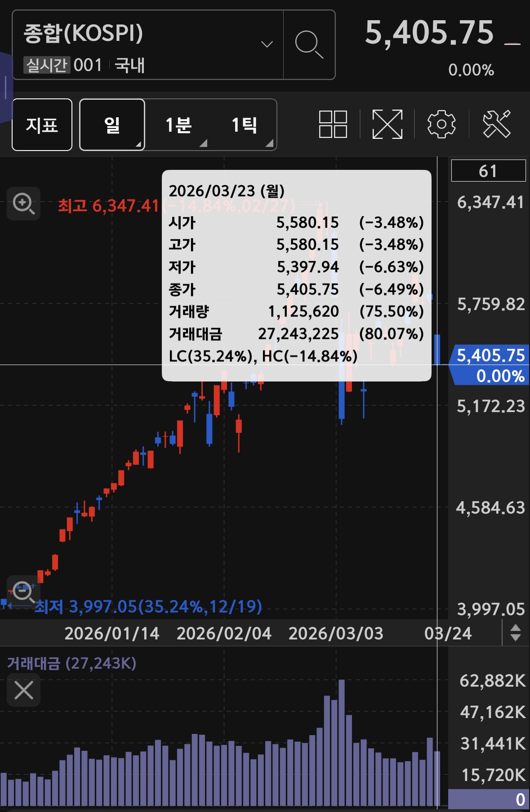This screenshot has width=530, height=812.
Task: Click the 저가 5,397.94 row in tooltip
Action: tap(296, 266)
